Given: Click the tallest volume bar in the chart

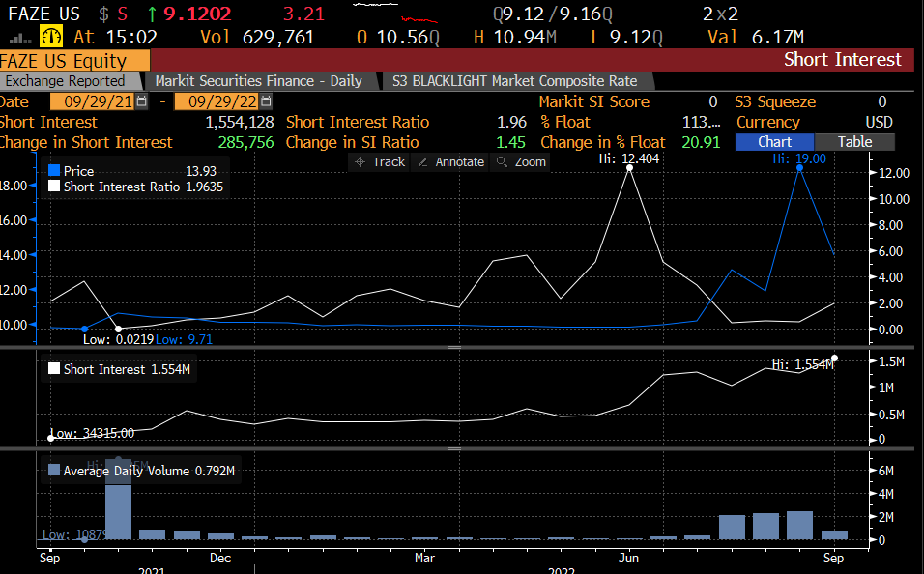Looking at the screenshot, I should [x=119, y=500].
